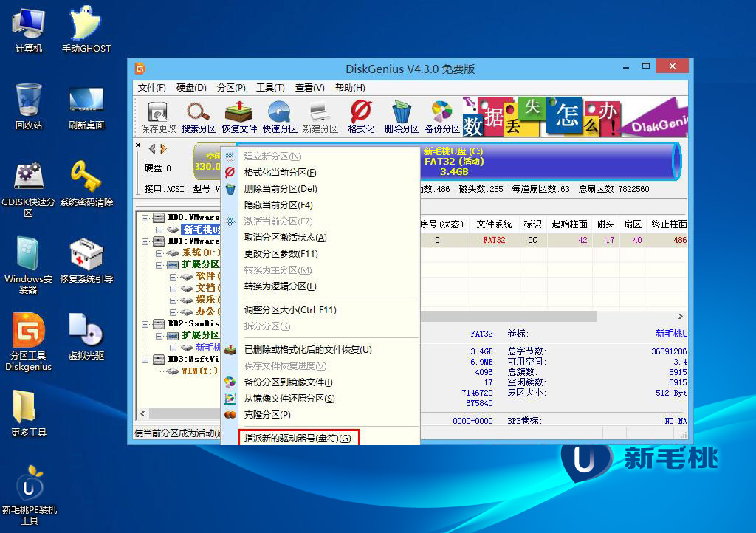
Task: Open the Windows安装器 desktop icon
Action: click(29, 265)
